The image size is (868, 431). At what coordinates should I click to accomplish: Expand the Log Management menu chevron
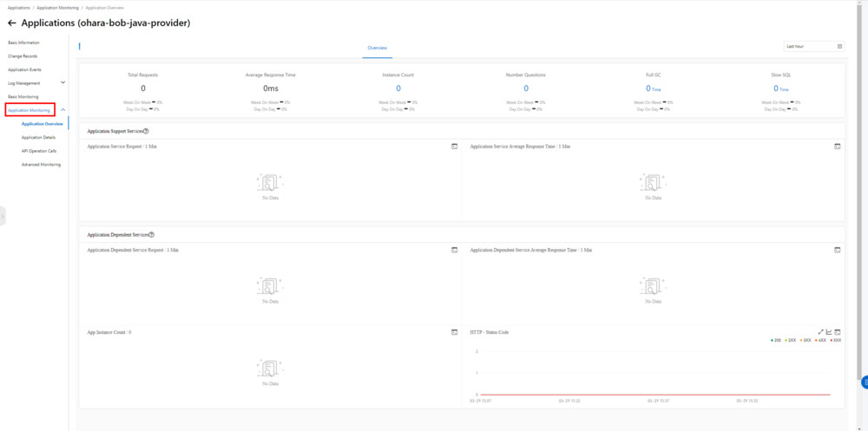point(62,83)
